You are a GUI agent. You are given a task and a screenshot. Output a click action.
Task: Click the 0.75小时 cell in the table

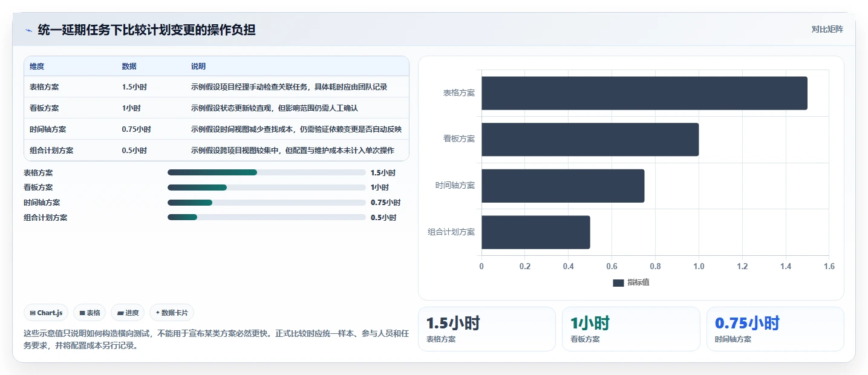click(136, 129)
